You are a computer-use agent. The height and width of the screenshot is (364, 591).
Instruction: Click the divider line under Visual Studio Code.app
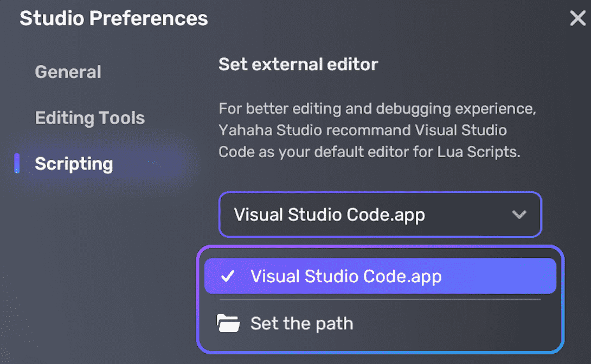point(380,298)
